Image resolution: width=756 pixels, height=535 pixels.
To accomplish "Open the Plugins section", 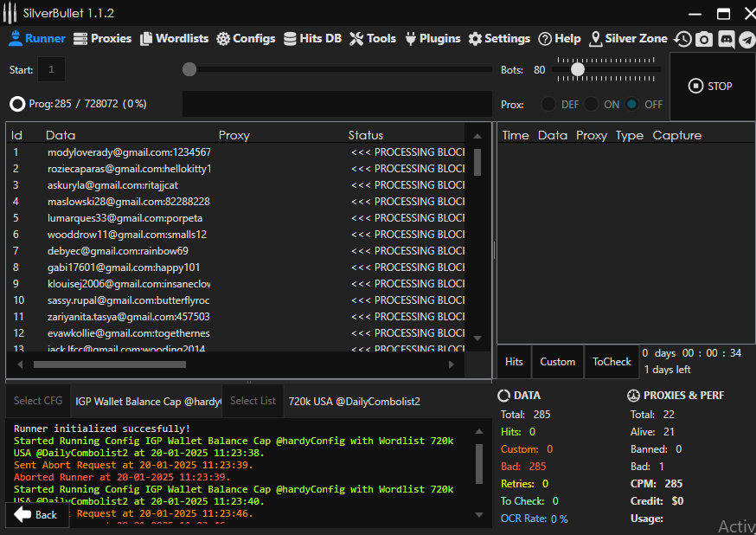I will [x=432, y=39].
